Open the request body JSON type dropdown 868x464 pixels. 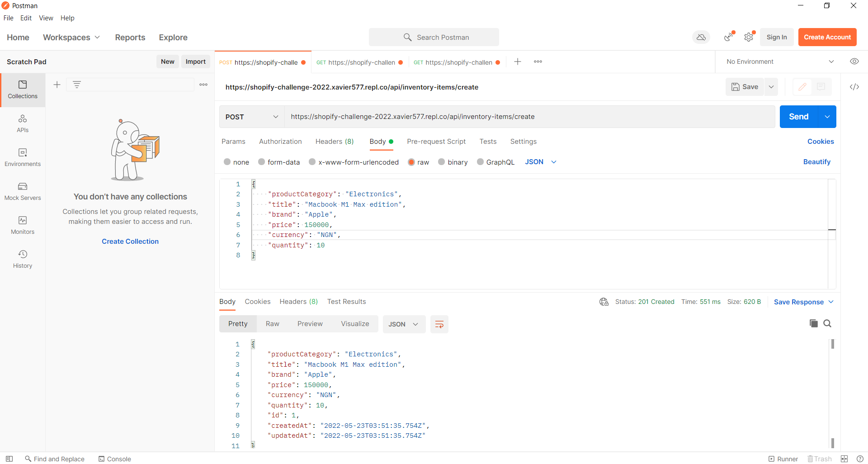coord(541,162)
